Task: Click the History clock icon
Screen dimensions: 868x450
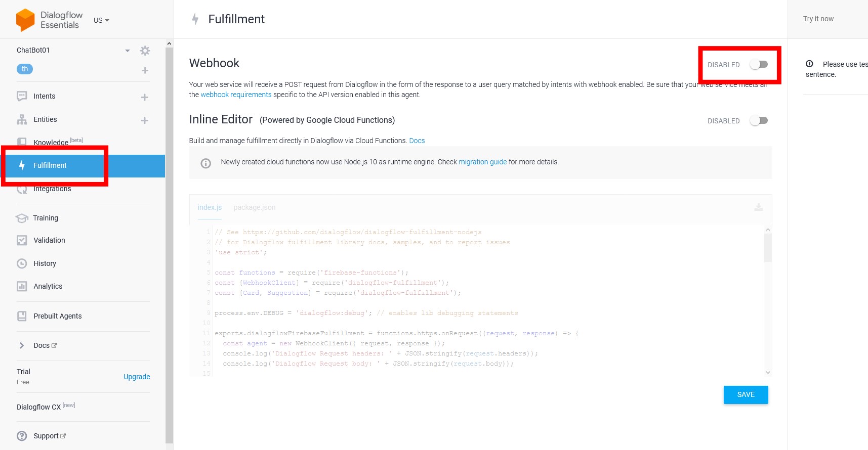Action: (22, 263)
